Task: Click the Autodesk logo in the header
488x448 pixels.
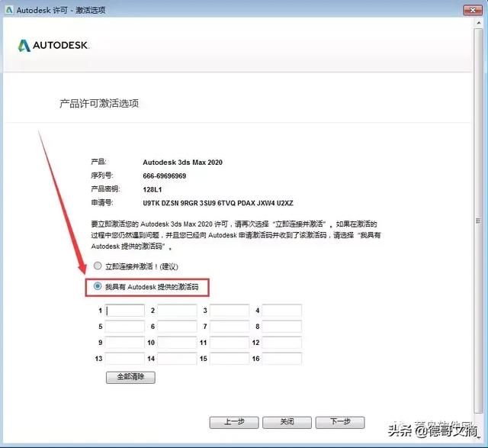Action: 53,46
